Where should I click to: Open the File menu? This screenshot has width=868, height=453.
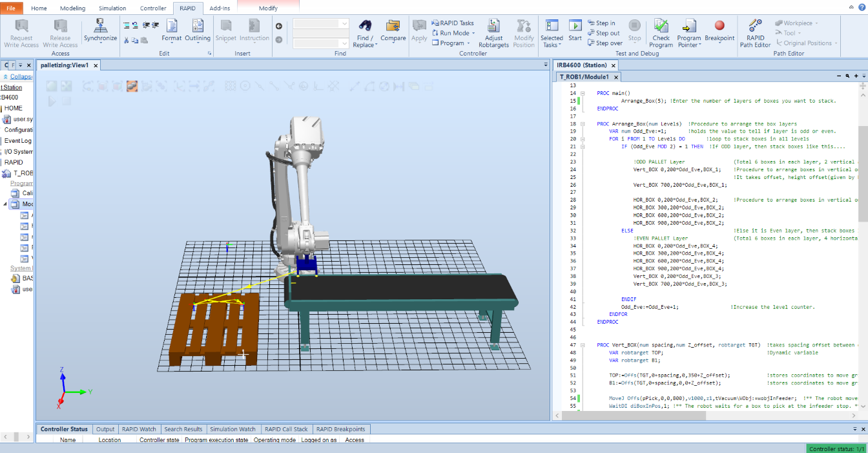click(11, 8)
